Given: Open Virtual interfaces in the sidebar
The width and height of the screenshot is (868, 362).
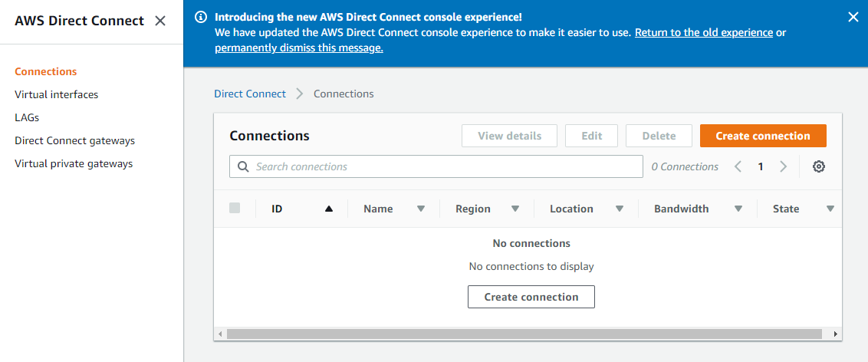Looking at the screenshot, I should pyautogui.click(x=57, y=94).
